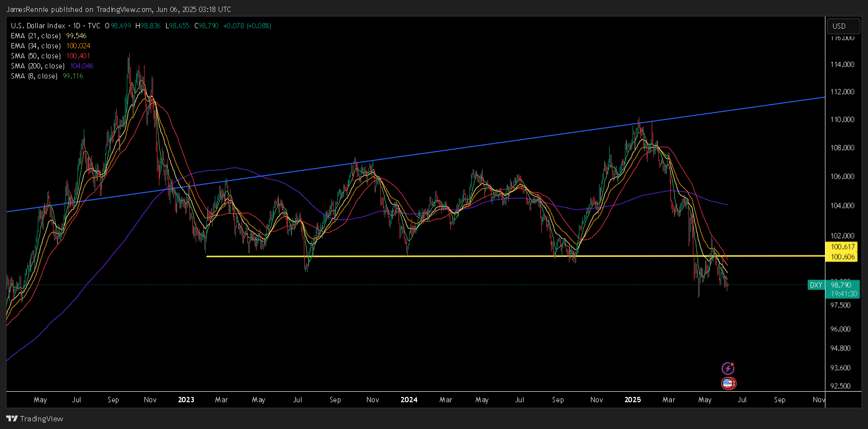Select the SMA (50, close) indicator legend
The height and width of the screenshot is (429, 868).
51,56
